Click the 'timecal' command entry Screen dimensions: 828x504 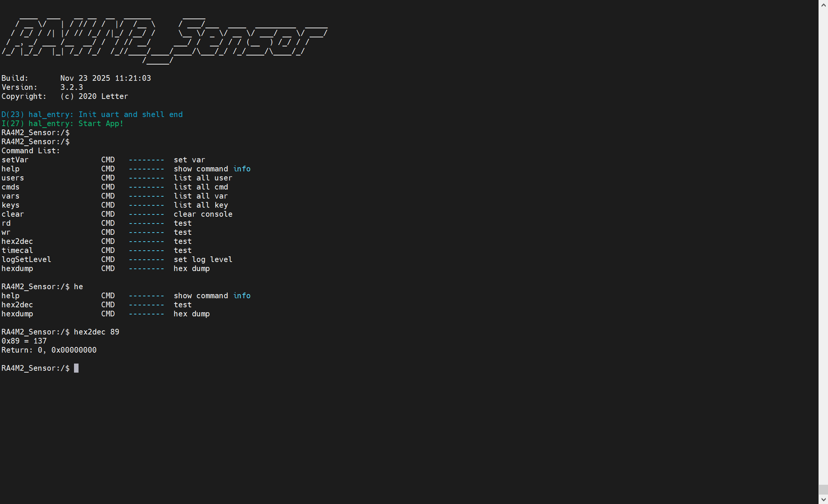[x=17, y=250]
